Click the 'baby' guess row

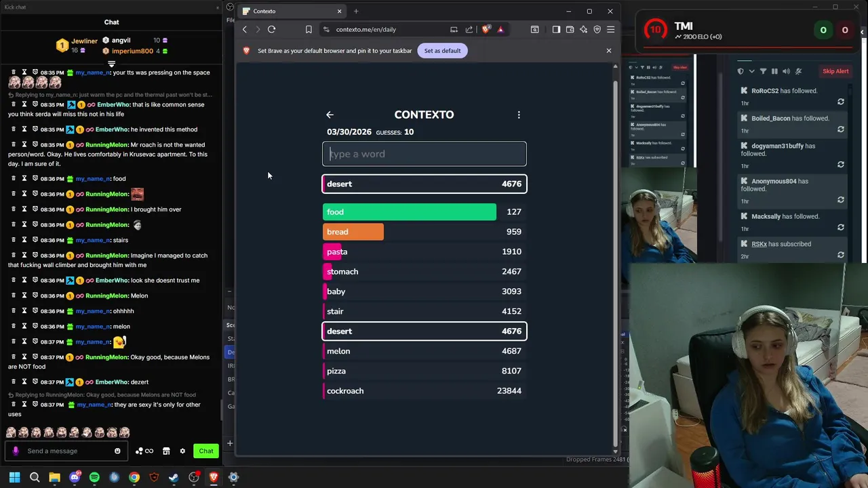425,291
